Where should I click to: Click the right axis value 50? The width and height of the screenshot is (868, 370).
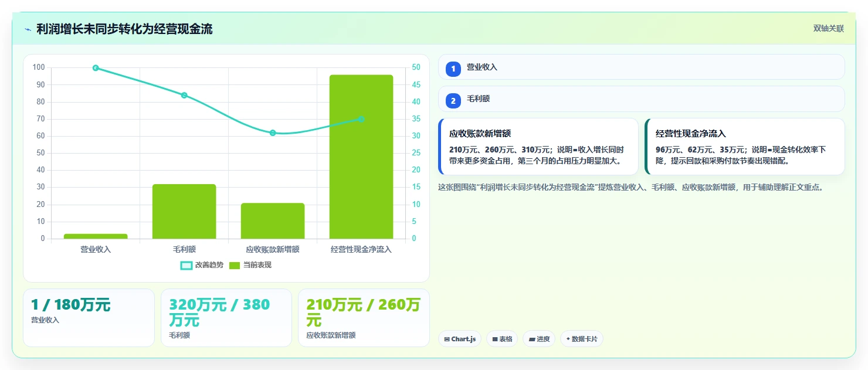tap(416, 67)
